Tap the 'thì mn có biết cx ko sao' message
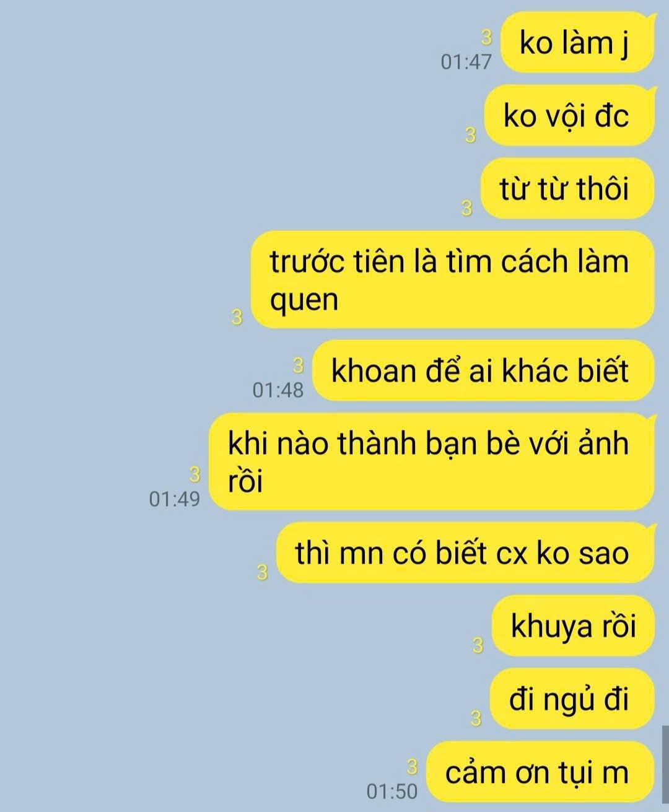669x812 pixels. (465, 552)
